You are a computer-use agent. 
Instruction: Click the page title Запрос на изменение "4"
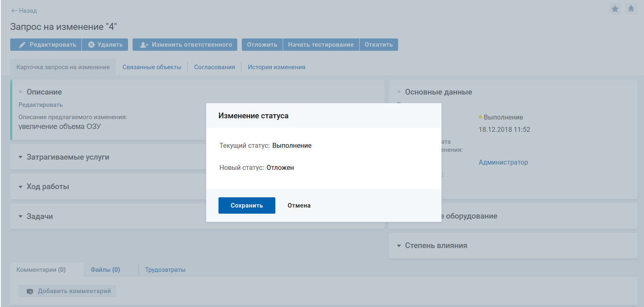[x=63, y=27]
